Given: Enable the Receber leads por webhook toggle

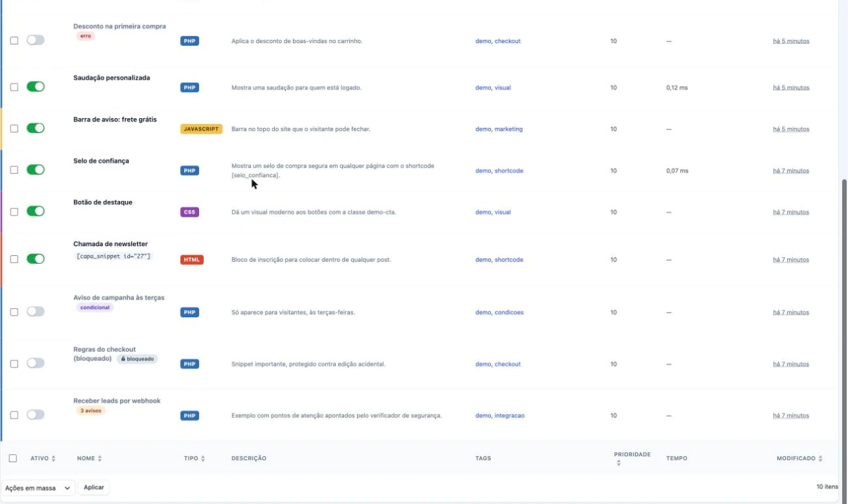Looking at the screenshot, I should [x=35, y=415].
